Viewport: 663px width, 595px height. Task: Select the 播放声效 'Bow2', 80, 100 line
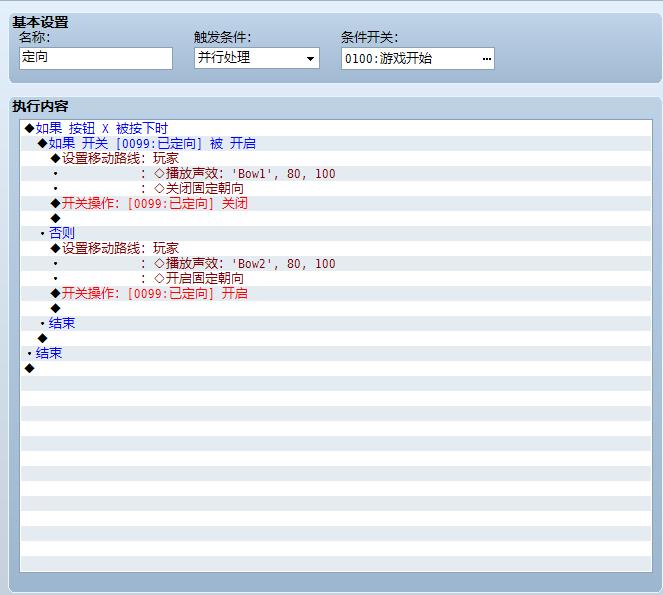(336, 263)
